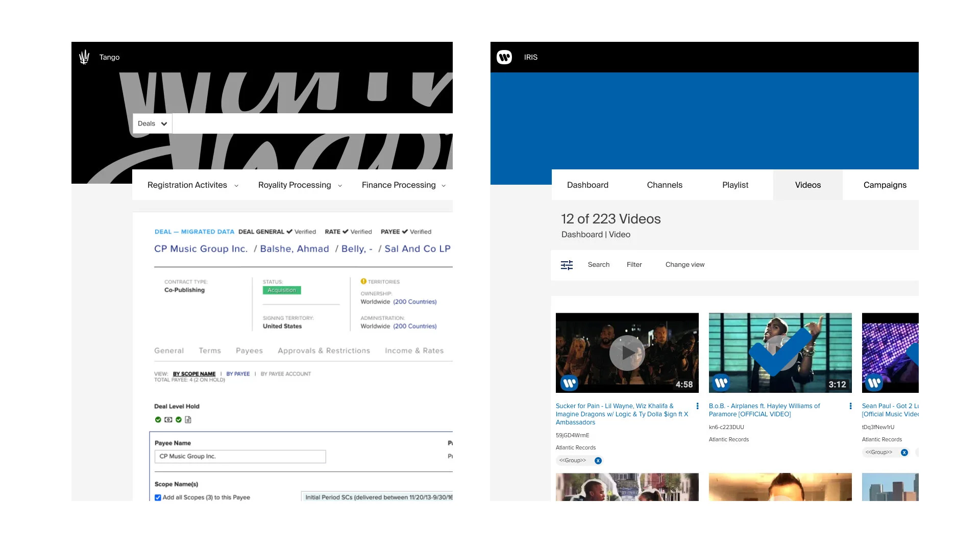This screenshot has height=551, width=980.
Task: Uncheck Add all Scopes to this Payee
Action: point(158,497)
